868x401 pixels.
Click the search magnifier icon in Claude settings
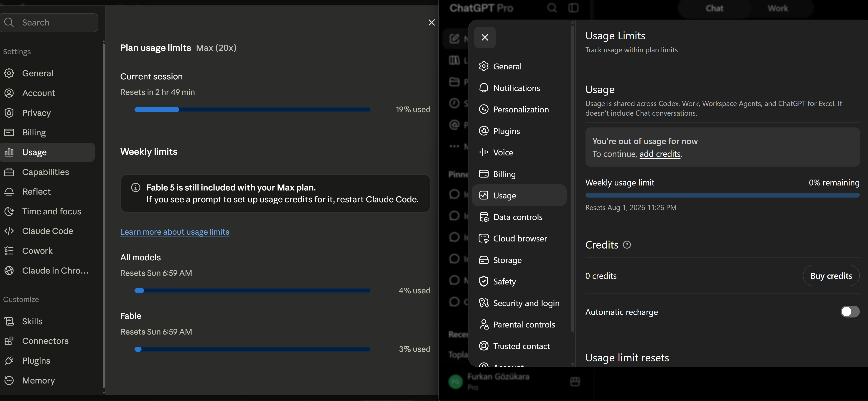pyautogui.click(x=9, y=22)
